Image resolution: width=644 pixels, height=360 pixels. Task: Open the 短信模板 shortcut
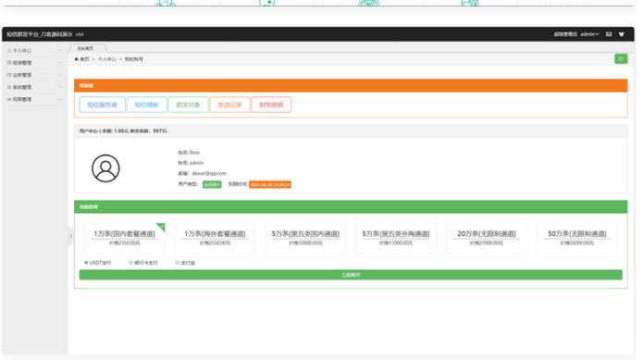[x=146, y=105]
